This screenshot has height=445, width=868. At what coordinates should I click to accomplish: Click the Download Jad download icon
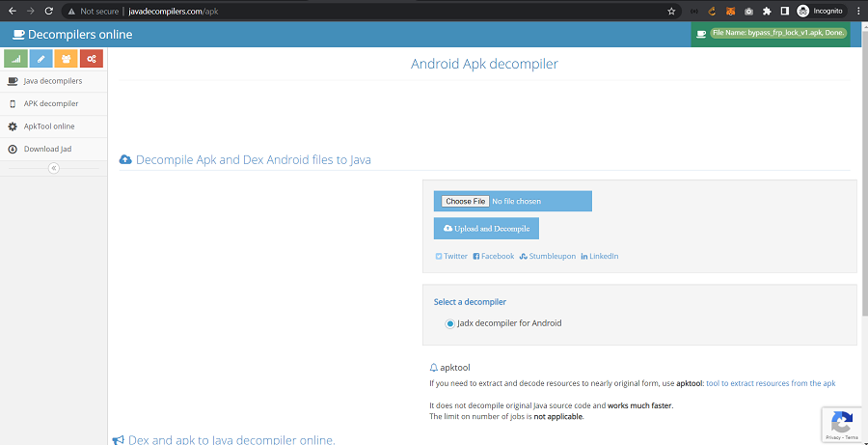click(x=13, y=149)
